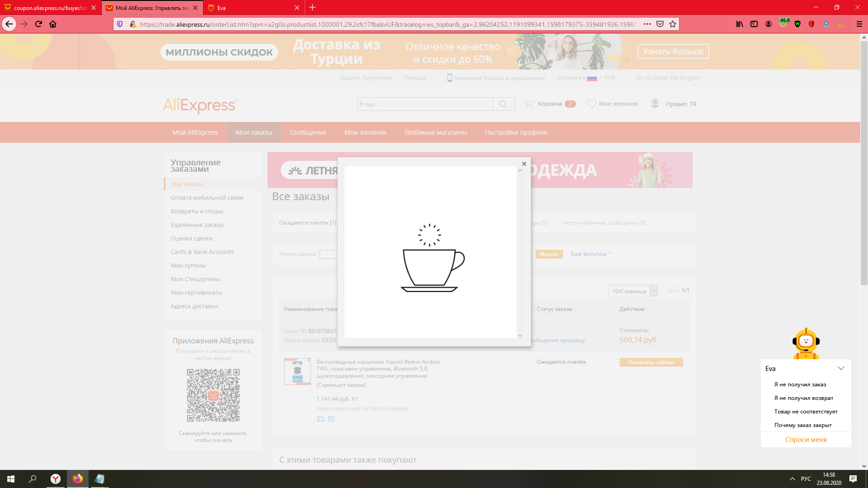
Task: Open Go to Global Site (English) link
Action: point(669,78)
